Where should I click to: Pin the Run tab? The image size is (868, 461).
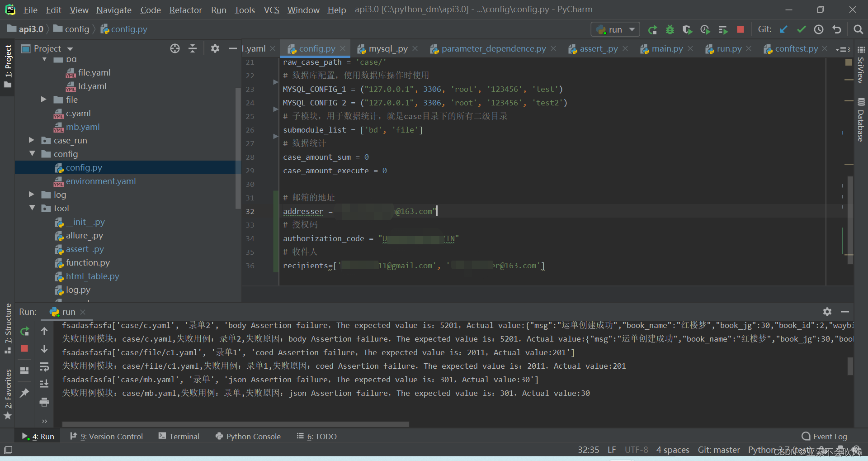point(24,393)
